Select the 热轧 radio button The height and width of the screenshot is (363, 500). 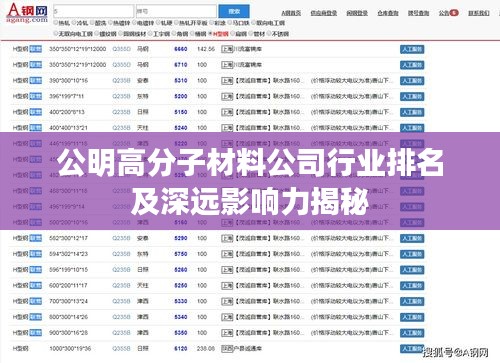pos(56,23)
